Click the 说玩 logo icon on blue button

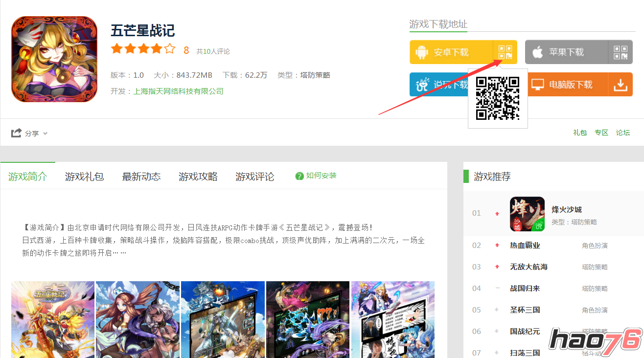coord(422,85)
